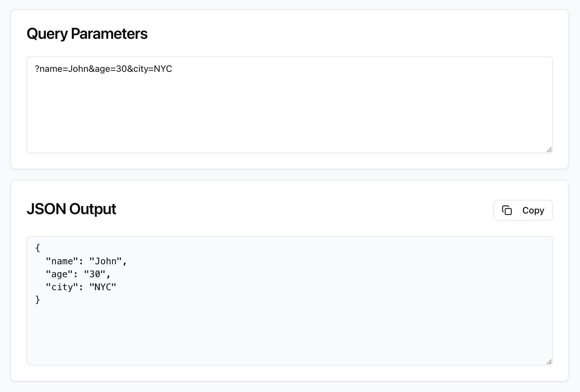Viewport: 580px width, 392px height.
Task: Select the ?name=John&age=30&city=NYC text
Action: click(104, 69)
